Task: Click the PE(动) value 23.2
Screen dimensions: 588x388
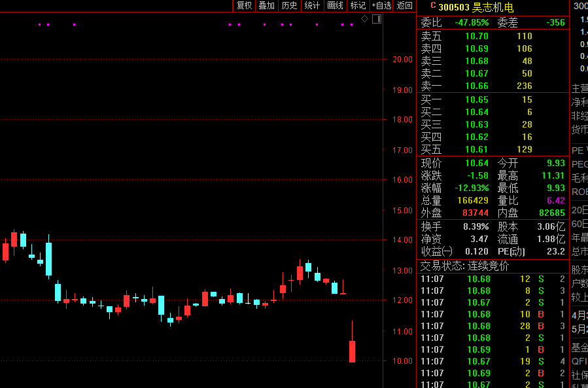Action: pos(556,251)
